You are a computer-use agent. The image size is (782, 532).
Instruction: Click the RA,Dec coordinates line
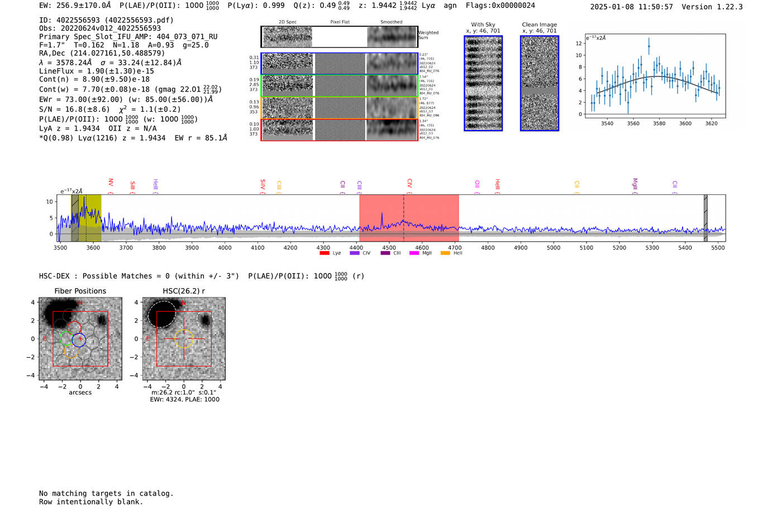click(102, 53)
